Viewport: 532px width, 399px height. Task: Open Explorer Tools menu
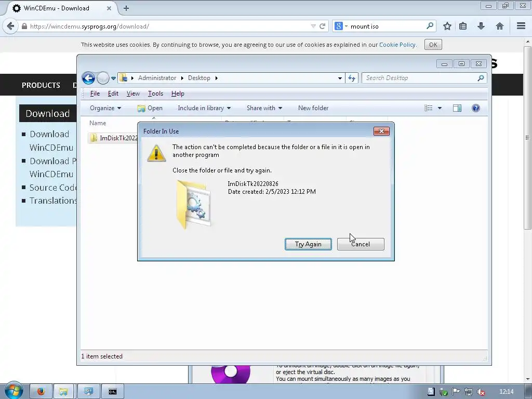155,94
